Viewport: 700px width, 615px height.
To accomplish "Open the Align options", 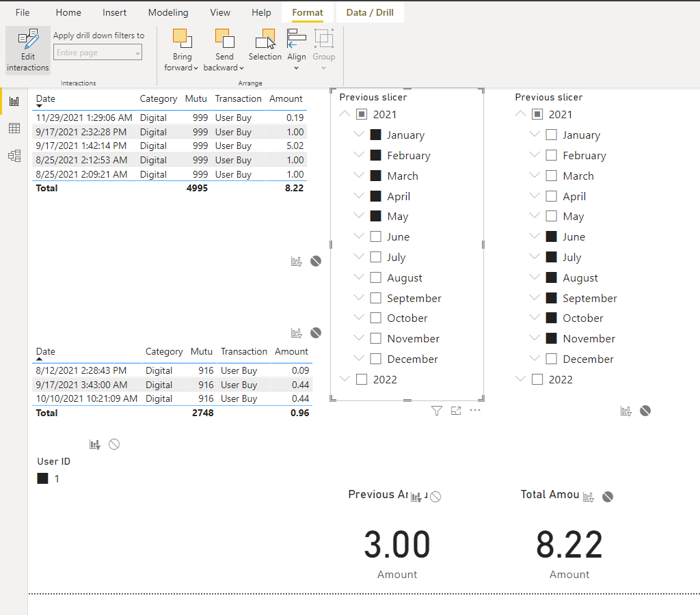I will (297, 49).
